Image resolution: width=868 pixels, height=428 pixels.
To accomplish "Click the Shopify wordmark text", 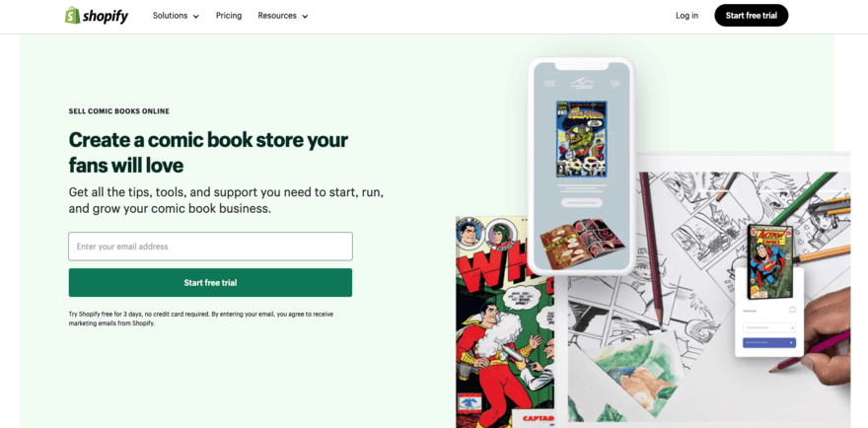I will (106, 16).
